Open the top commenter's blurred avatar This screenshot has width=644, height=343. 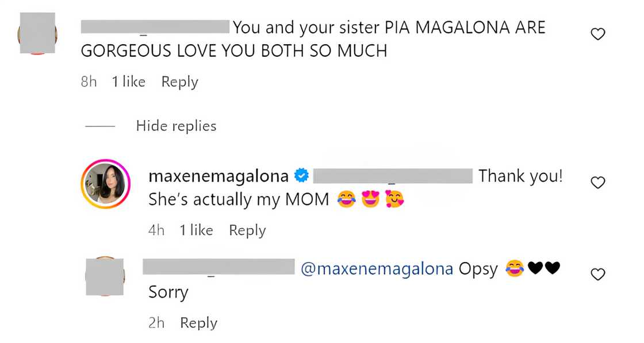click(37, 33)
